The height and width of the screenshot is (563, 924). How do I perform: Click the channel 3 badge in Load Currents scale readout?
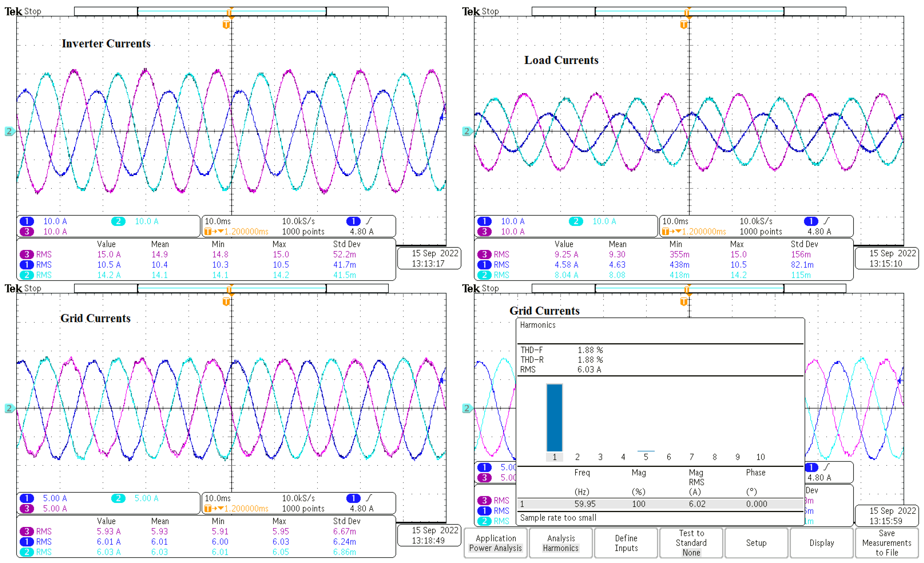tap(485, 231)
